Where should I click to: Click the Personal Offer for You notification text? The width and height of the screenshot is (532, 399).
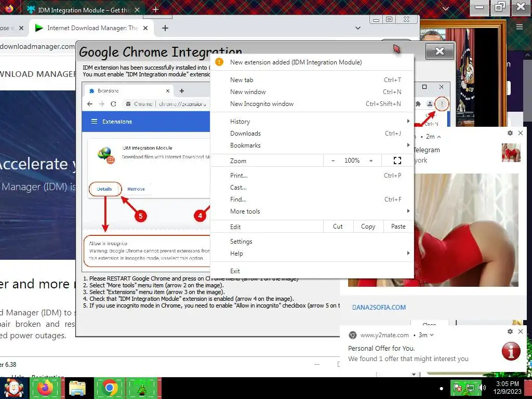381,349
